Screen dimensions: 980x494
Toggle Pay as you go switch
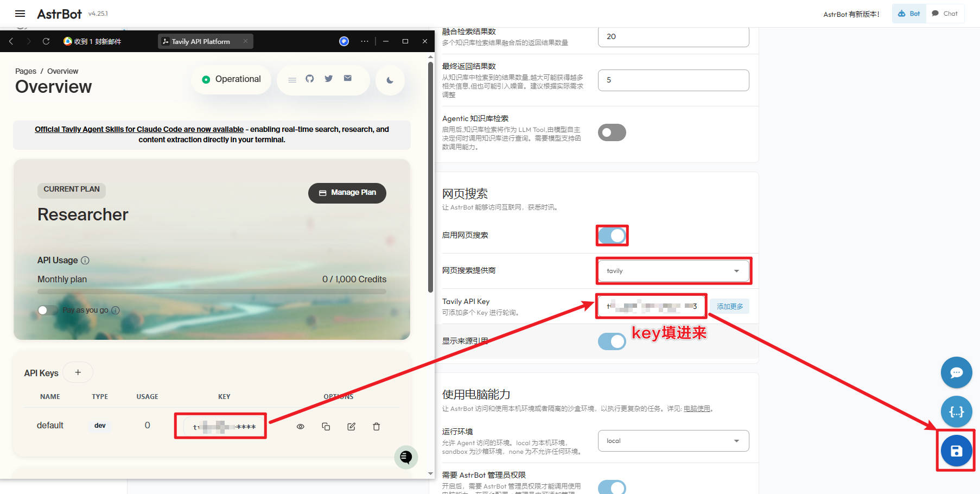click(x=47, y=310)
